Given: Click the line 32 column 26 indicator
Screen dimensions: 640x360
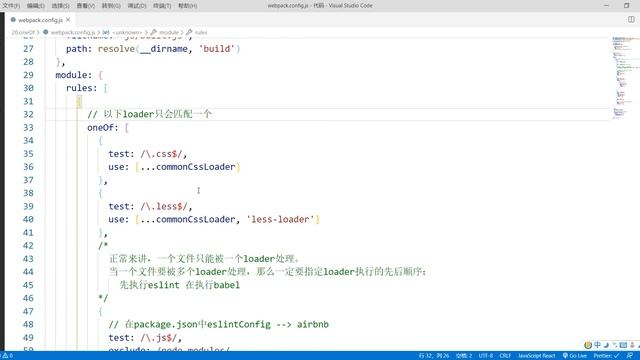Looking at the screenshot, I should coord(433,356).
